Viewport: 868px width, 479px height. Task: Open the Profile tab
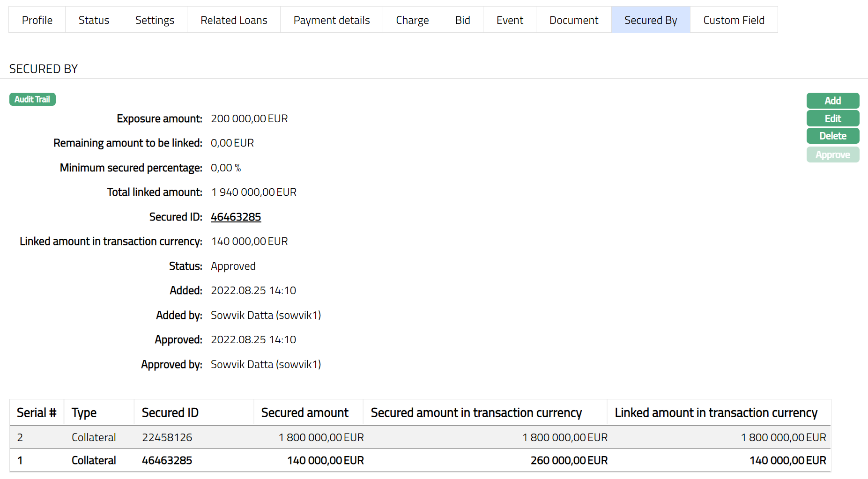click(37, 20)
